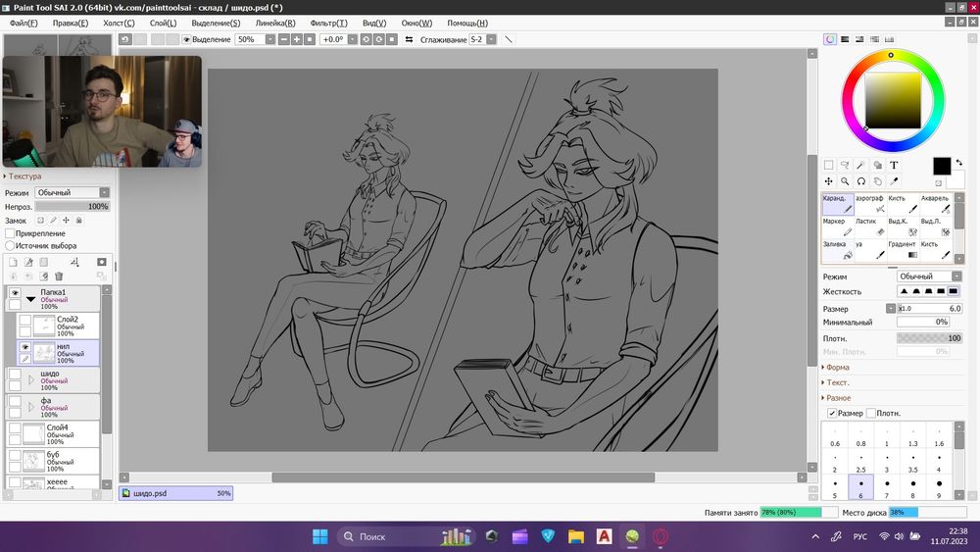The image size is (980, 552).
Task: Select the hardest Жесткость shape
Action: 954,291
